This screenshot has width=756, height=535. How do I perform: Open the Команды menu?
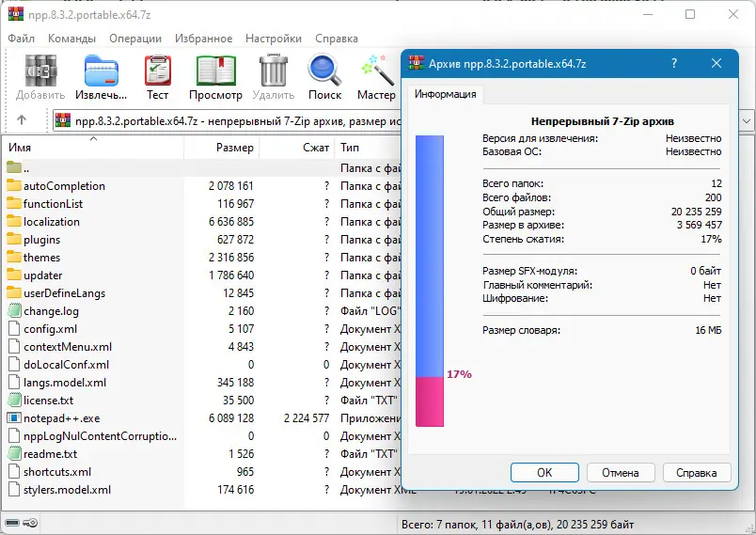pyautogui.click(x=71, y=39)
